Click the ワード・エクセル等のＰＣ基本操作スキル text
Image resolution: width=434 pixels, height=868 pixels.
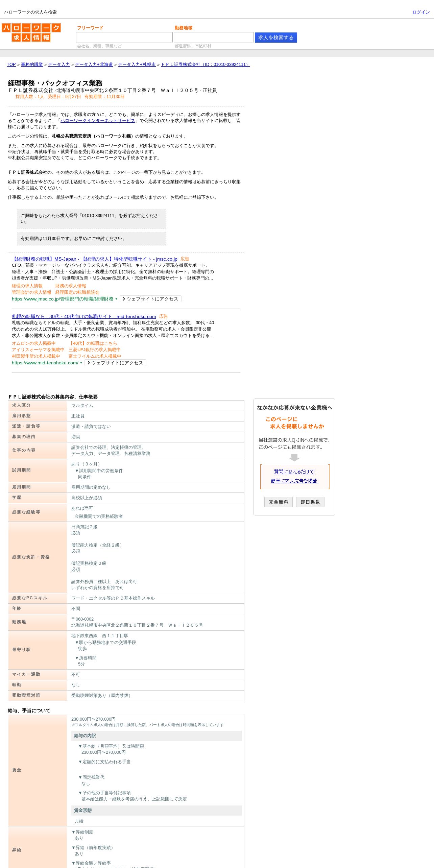tap(113, 598)
